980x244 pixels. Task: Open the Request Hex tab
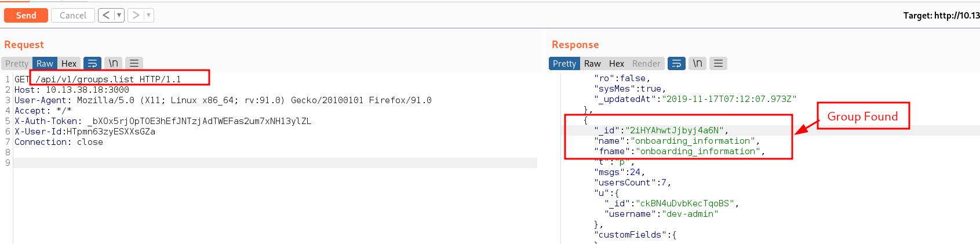click(69, 63)
